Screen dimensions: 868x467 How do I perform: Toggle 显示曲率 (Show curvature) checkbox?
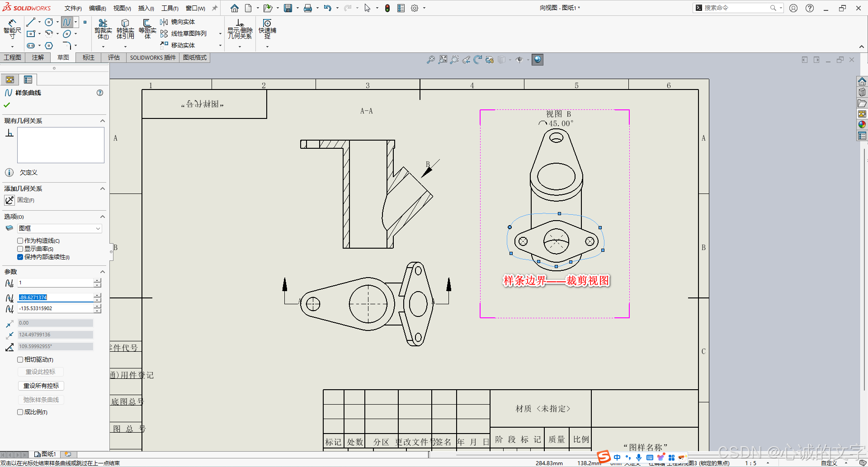(x=20, y=249)
